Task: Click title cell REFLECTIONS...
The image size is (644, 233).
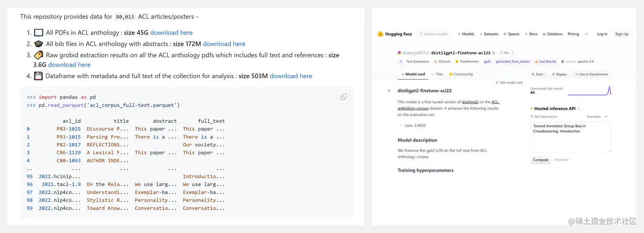Action: click(x=107, y=145)
